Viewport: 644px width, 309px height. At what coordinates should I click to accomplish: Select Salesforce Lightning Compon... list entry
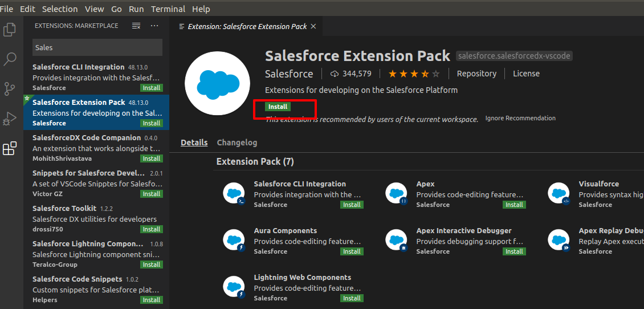[96, 254]
